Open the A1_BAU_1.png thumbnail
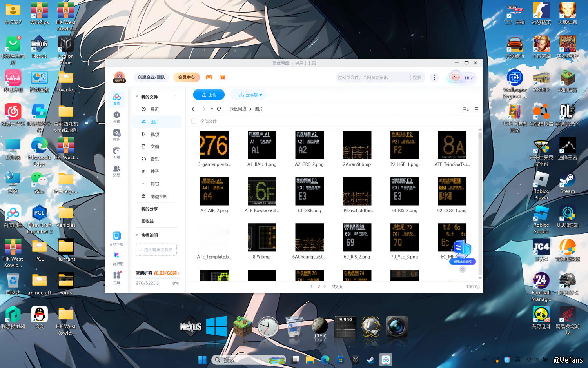Viewport: 588px width, 368px height. pyautogui.click(x=262, y=145)
